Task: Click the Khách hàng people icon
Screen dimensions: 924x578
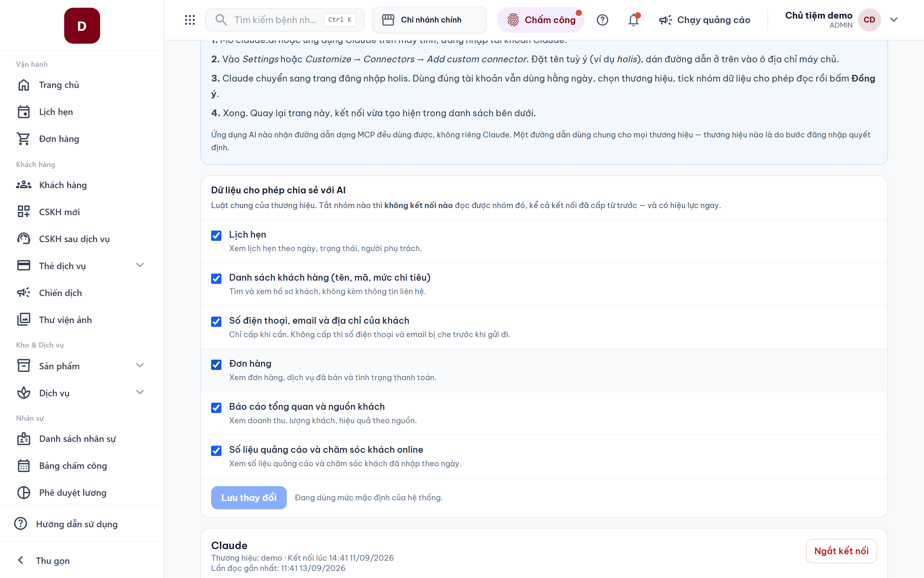Action: click(x=24, y=185)
